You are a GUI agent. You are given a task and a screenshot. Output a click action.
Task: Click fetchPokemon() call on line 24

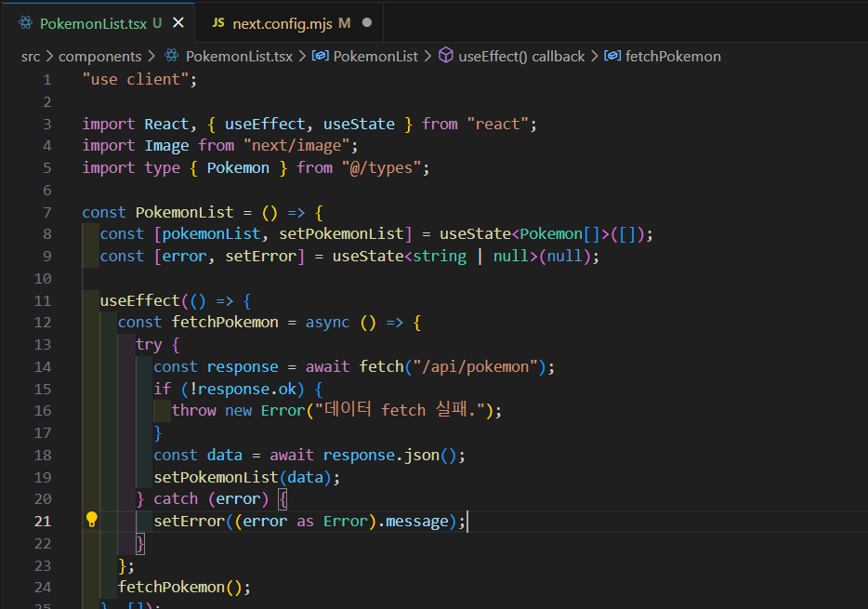[x=180, y=587]
